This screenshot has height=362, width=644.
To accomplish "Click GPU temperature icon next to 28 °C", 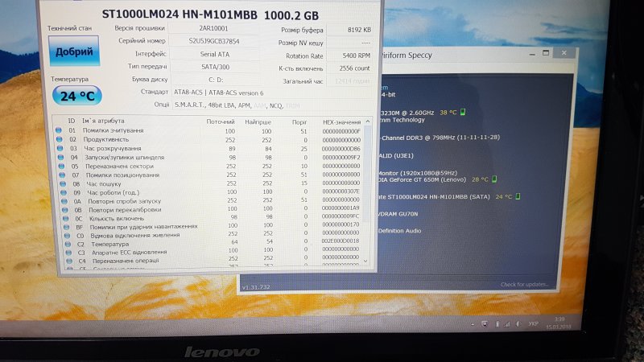I will point(496,179).
